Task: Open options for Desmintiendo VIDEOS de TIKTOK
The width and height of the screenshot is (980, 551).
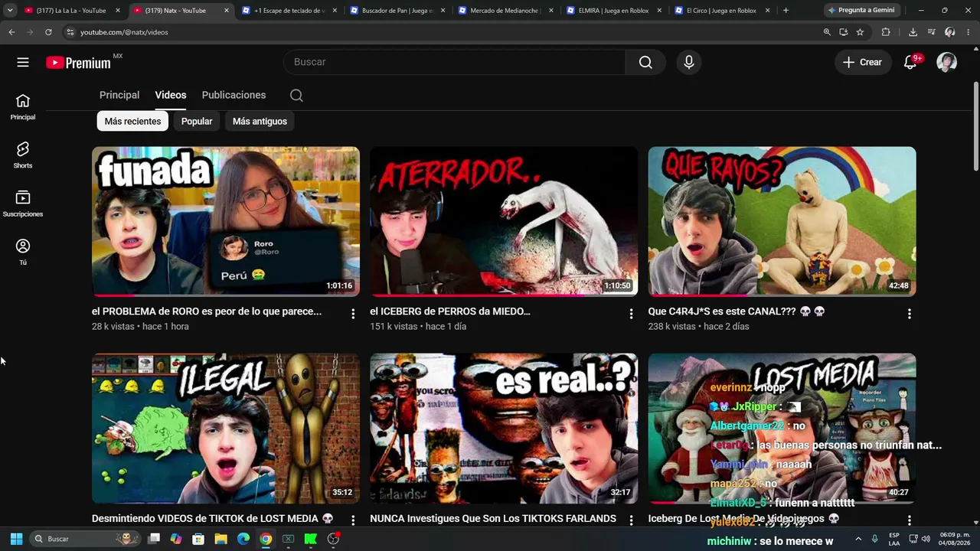Action: pos(353,520)
